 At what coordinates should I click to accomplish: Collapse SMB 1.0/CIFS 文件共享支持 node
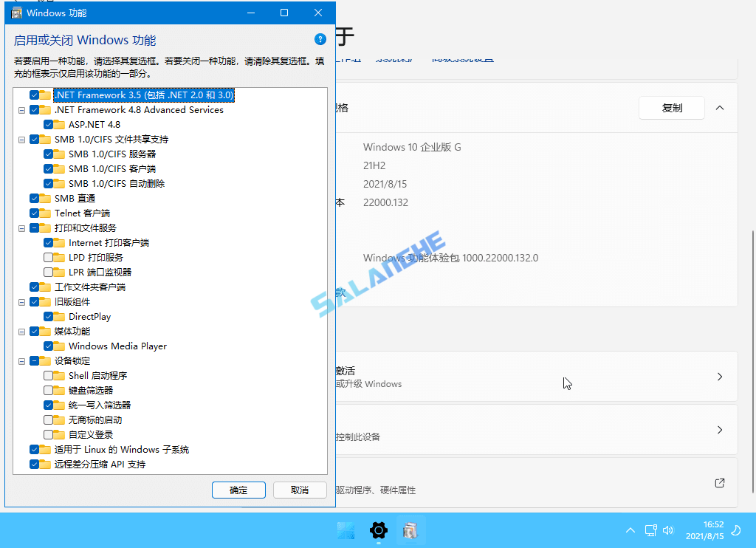tap(21, 140)
